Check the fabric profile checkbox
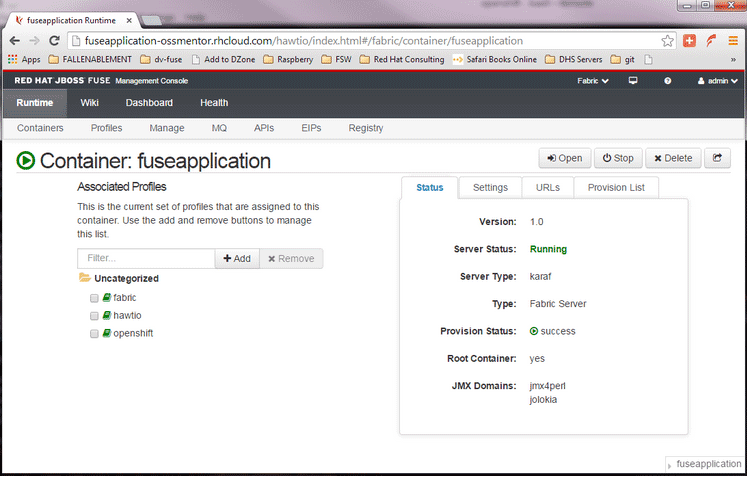Viewport: 750px width, 478px height. click(94, 298)
